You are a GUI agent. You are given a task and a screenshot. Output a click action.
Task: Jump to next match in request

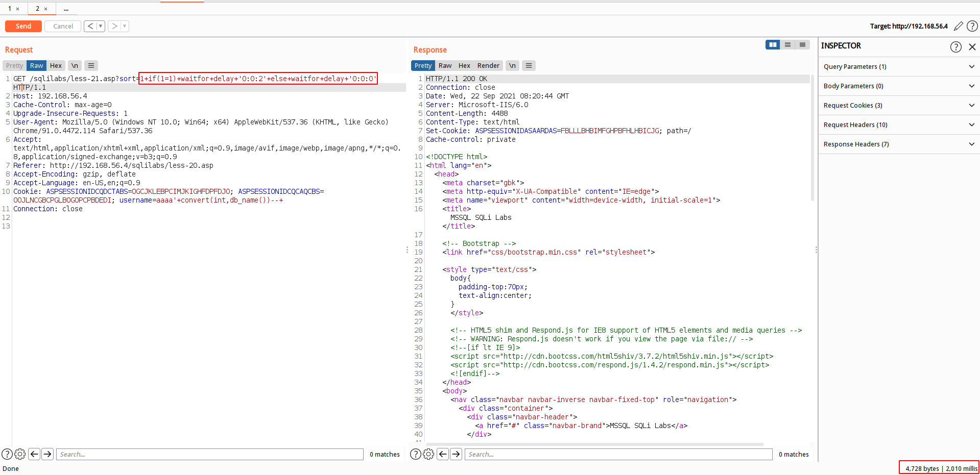47,454
